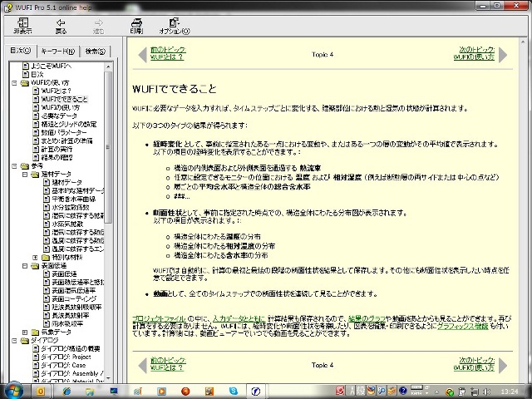The image size is (532, 399).
Task: Open the 平衡含水率曲線 tree item
Action: click(x=73, y=199)
